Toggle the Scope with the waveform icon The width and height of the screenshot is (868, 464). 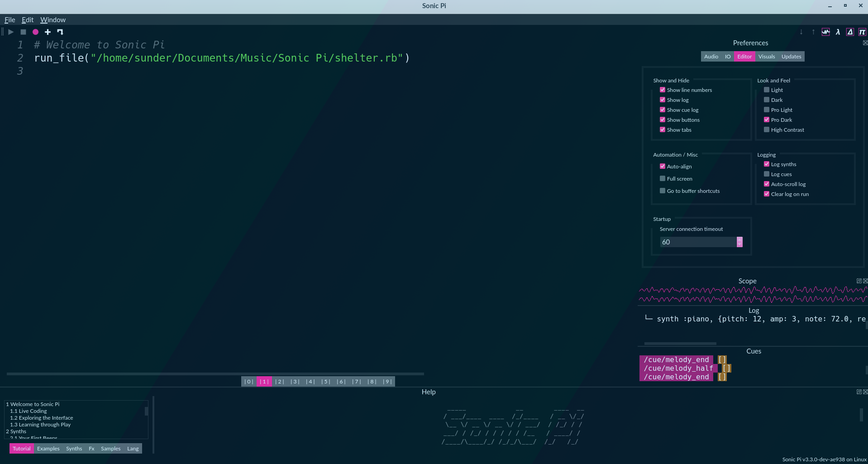coord(825,32)
